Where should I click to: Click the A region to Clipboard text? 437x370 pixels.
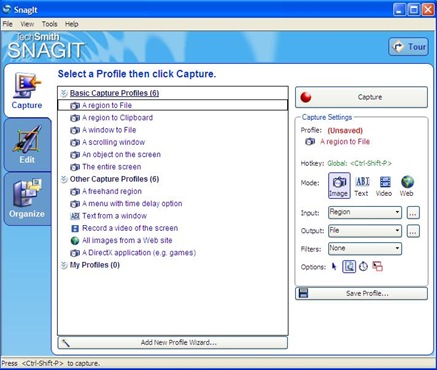tap(117, 118)
